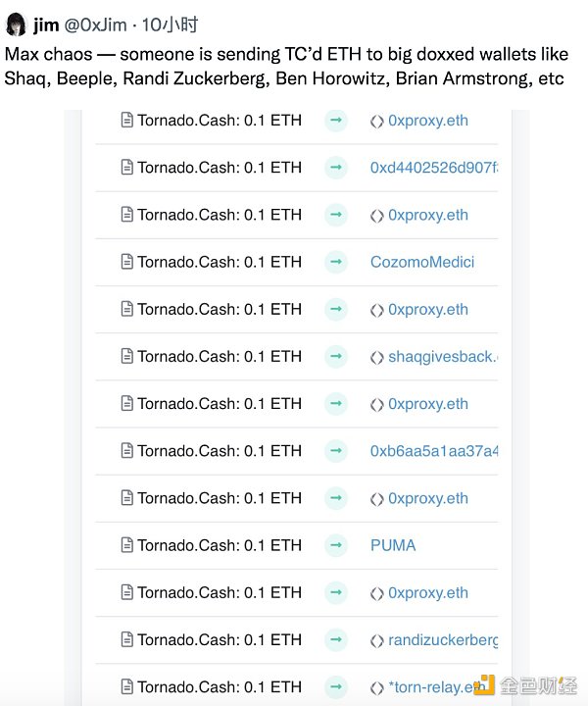Open the PUMA address link
This screenshot has width=588, height=706.
393,545
